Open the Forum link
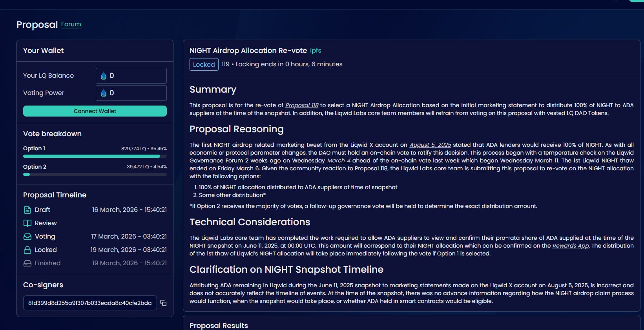This screenshot has height=330, width=644. (71, 24)
